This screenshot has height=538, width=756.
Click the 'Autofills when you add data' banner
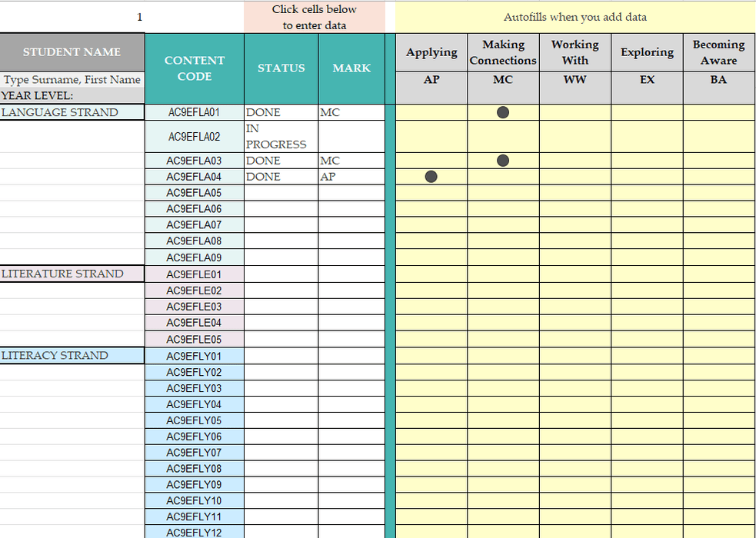574,17
